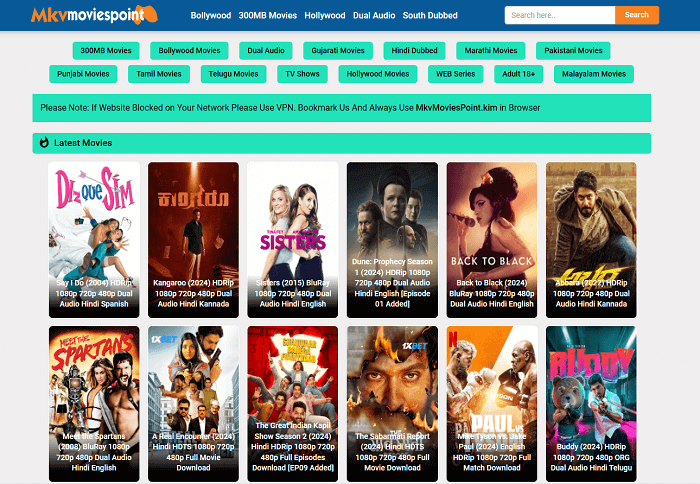Image resolution: width=700 pixels, height=484 pixels.
Task: Open the Back to Black (2024) poster
Action: (x=492, y=240)
